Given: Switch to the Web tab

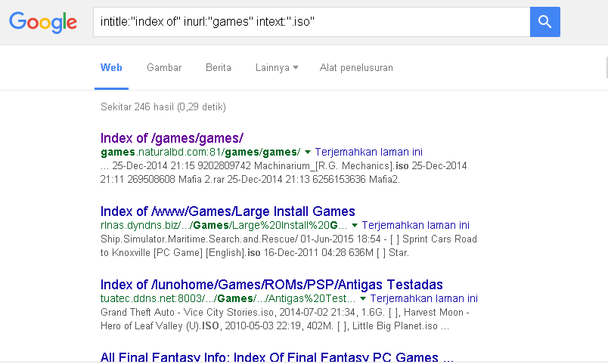Looking at the screenshot, I should (x=111, y=67).
